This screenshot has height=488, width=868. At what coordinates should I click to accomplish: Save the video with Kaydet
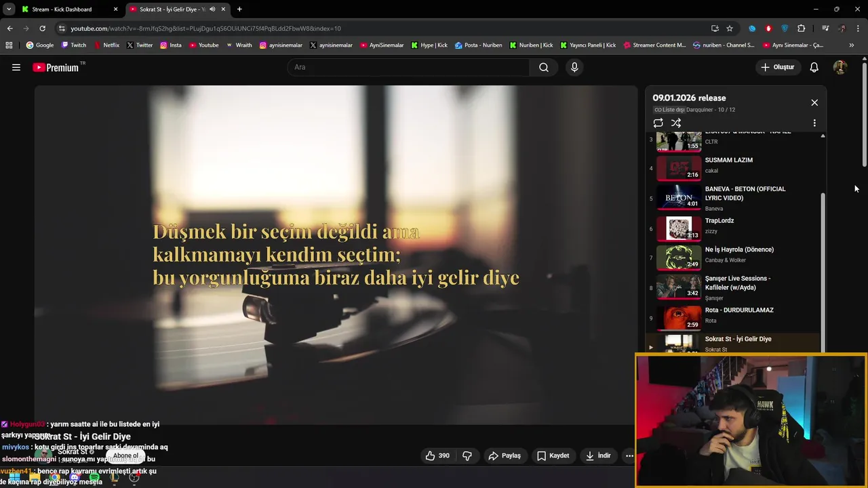tap(553, 455)
